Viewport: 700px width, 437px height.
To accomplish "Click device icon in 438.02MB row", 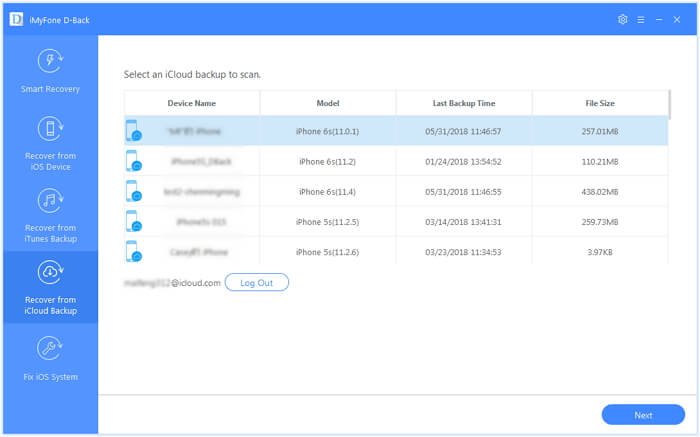I will [133, 191].
